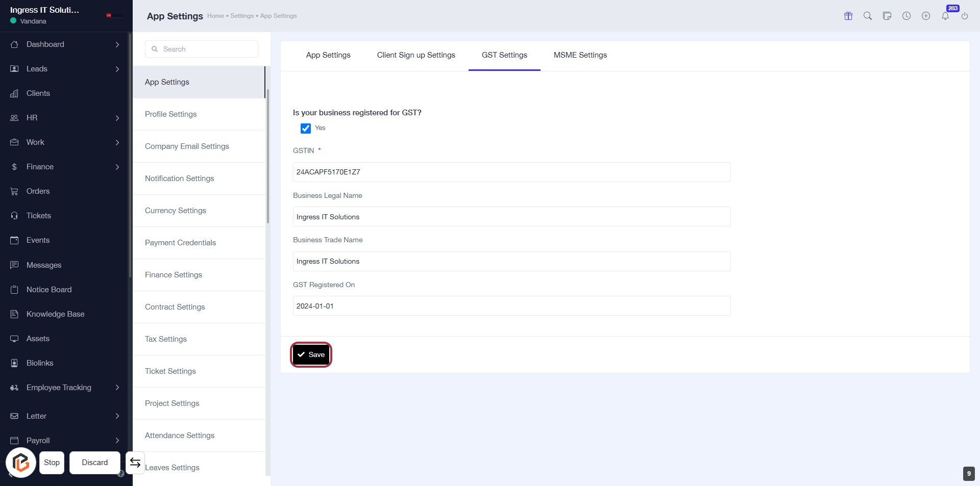Click the power logout icon
Viewport: 980px width, 486px height.
pos(965,16)
